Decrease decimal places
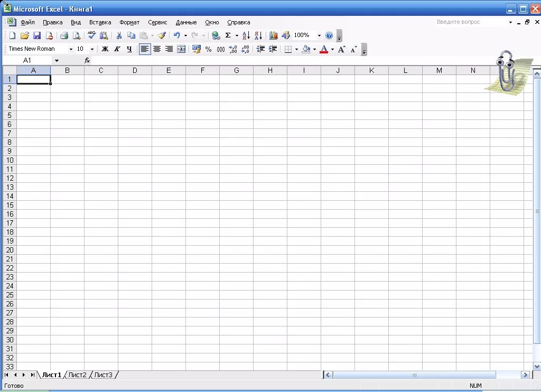The height and width of the screenshot is (392, 541). click(x=245, y=49)
